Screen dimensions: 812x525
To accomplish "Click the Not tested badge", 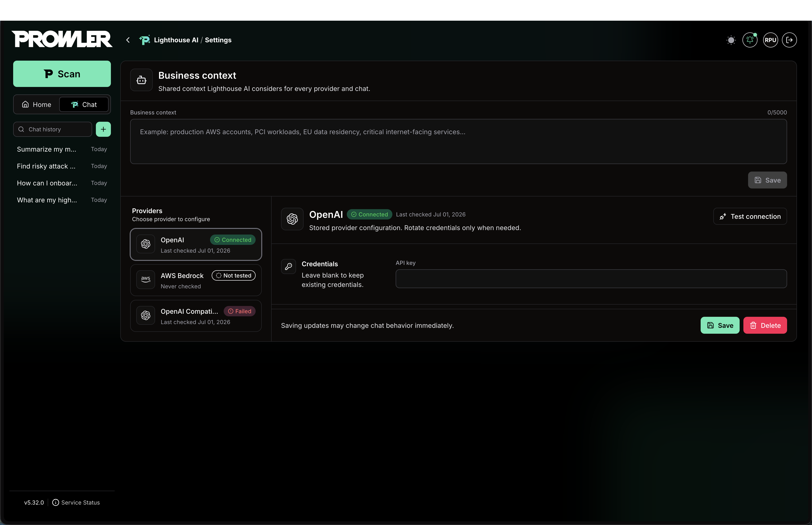I will 234,275.
